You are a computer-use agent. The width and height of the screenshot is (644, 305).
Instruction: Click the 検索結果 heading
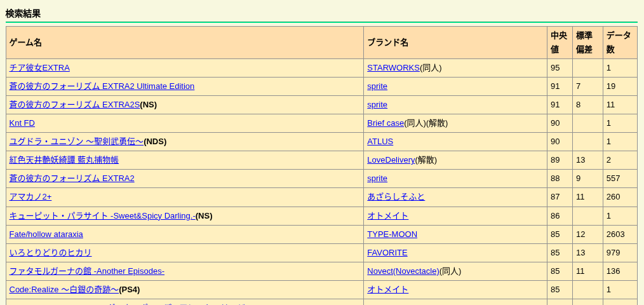pyautogui.click(x=23, y=13)
